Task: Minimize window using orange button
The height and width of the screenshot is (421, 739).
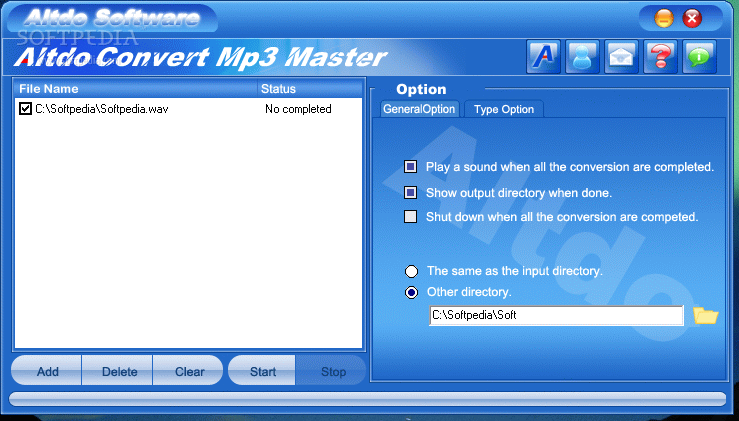Action: (664, 19)
